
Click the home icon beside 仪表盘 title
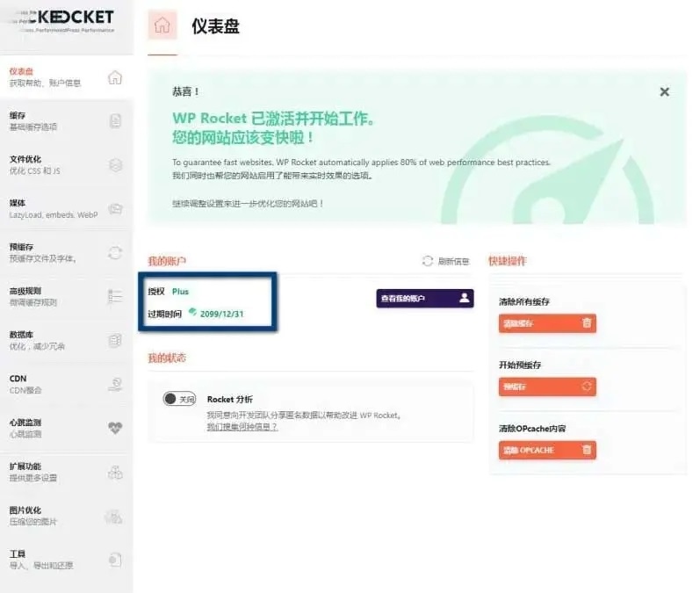tap(162, 25)
